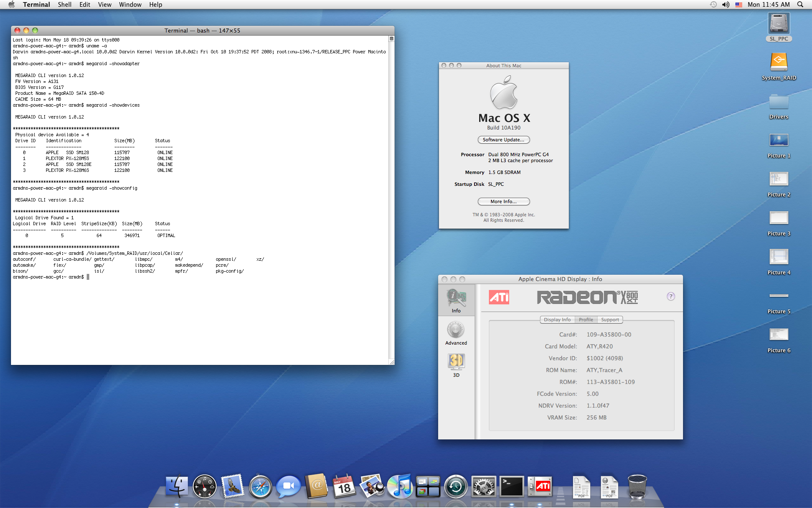Switch to the Support tab
Screen dimensions: 812x508
[x=609, y=320]
